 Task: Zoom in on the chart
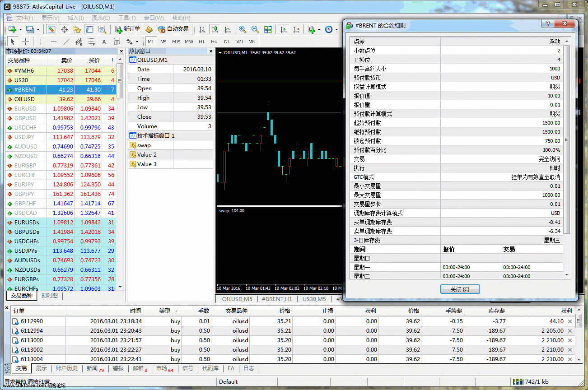click(x=243, y=29)
